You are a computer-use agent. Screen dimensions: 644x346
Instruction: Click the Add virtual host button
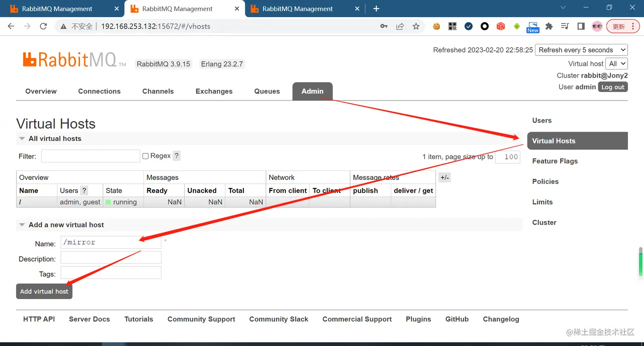pyautogui.click(x=44, y=291)
